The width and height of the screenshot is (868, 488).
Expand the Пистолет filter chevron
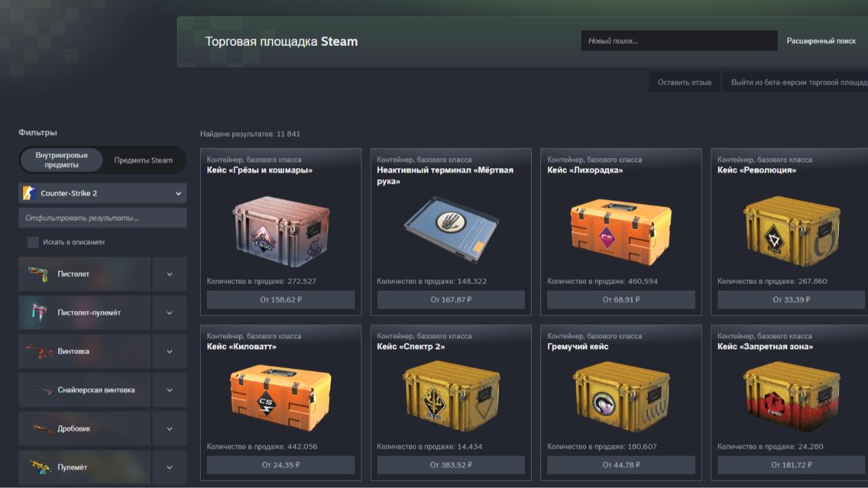click(x=170, y=274)
